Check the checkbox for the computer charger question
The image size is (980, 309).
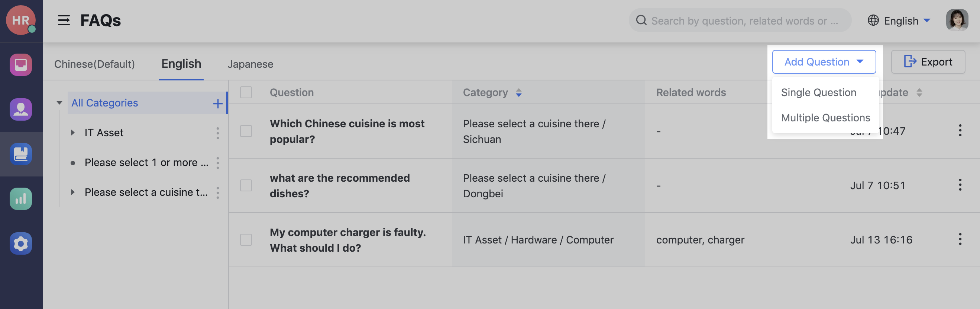pos(246,240)
